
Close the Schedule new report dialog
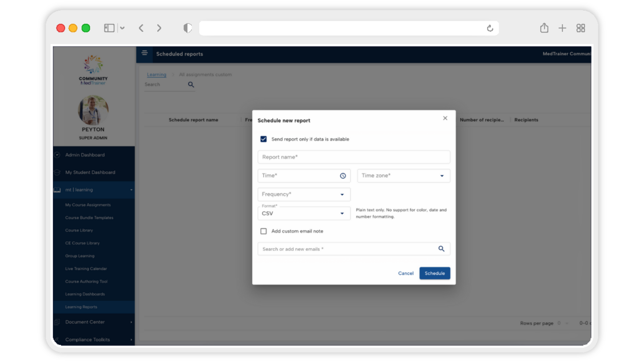coord(445,118)
